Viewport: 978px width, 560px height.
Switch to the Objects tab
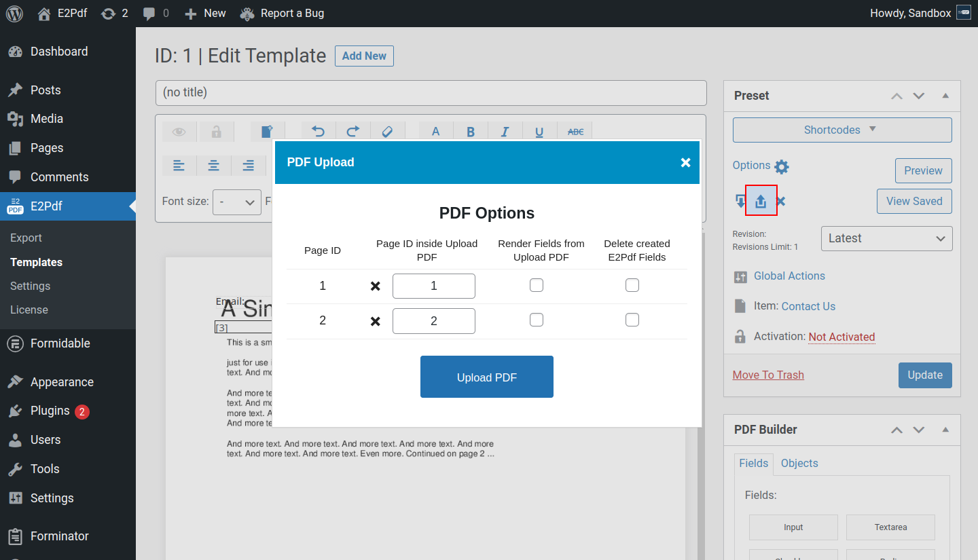pos(799,463)
